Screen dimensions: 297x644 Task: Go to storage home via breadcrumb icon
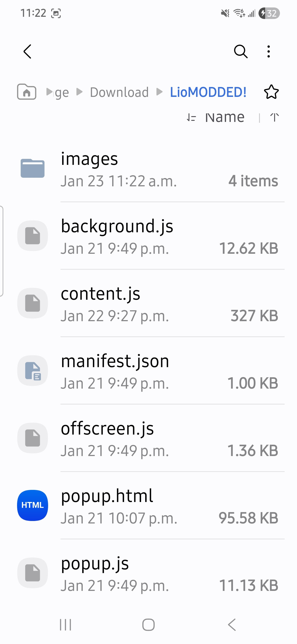point(27,92)
